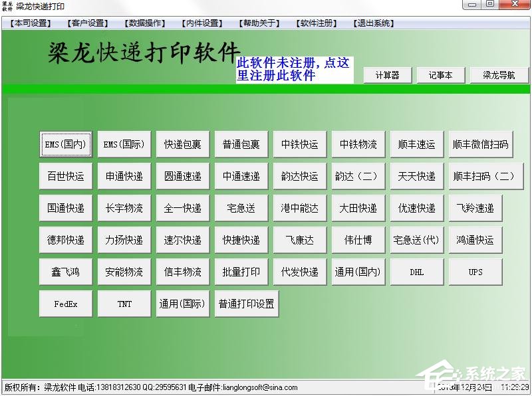Screen dimensions: 532x396
Task: Select 通用(国际) template
Action: (x=182, y=304)
